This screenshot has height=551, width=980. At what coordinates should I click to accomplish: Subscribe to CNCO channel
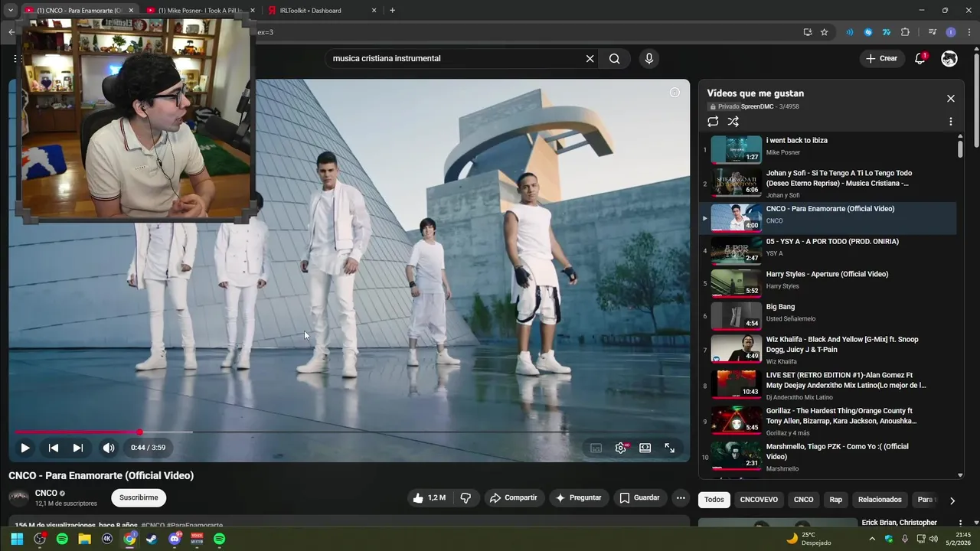tap(139, 497)
